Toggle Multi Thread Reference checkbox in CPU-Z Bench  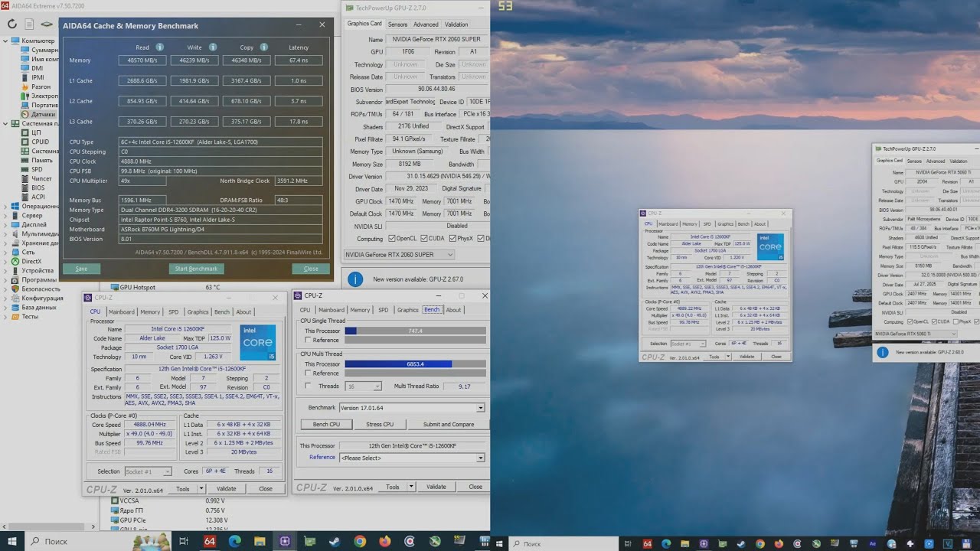point(308,373)
